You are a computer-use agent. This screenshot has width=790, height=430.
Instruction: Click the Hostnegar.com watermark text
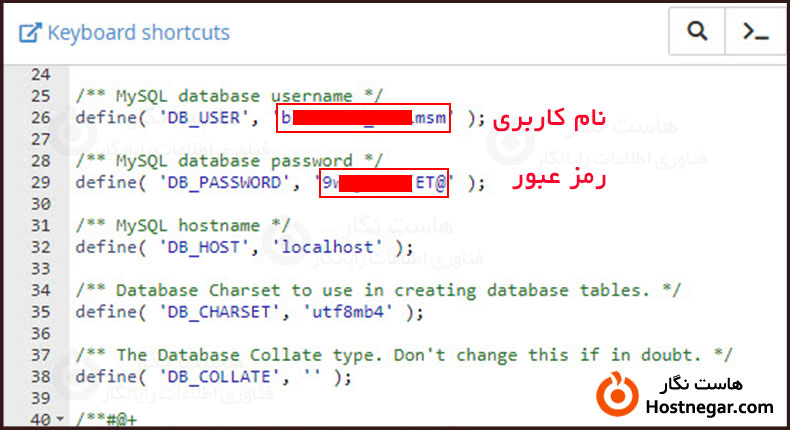coord(712,407)
